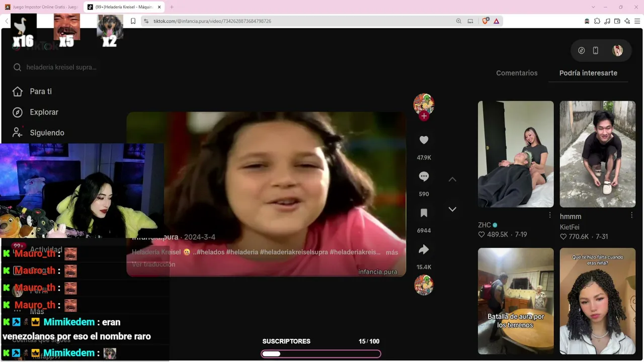Open Explorar in the sidebar
Image resolution: width=644 pixels, height=362 pixels.
[x=36, y=112]
